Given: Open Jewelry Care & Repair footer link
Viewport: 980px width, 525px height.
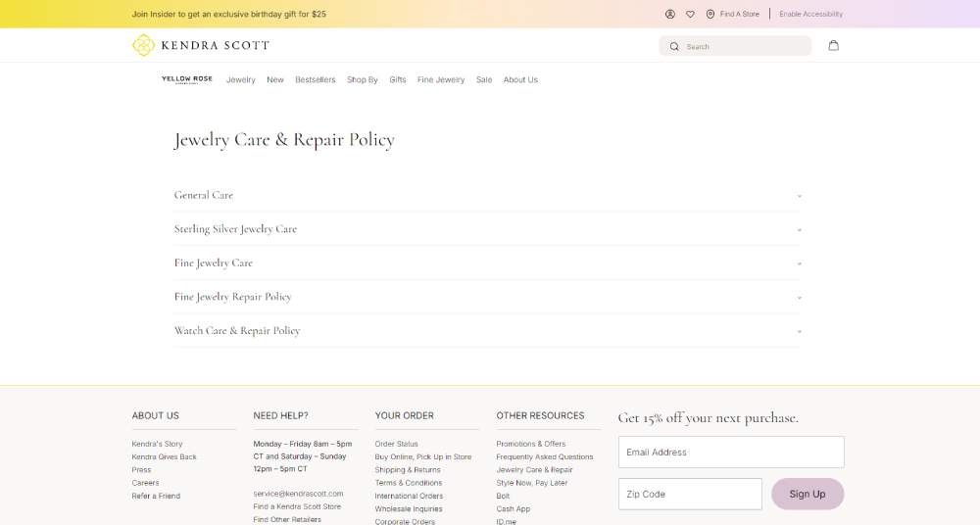Looking at the screenshot, I should (x=534, y=470).
